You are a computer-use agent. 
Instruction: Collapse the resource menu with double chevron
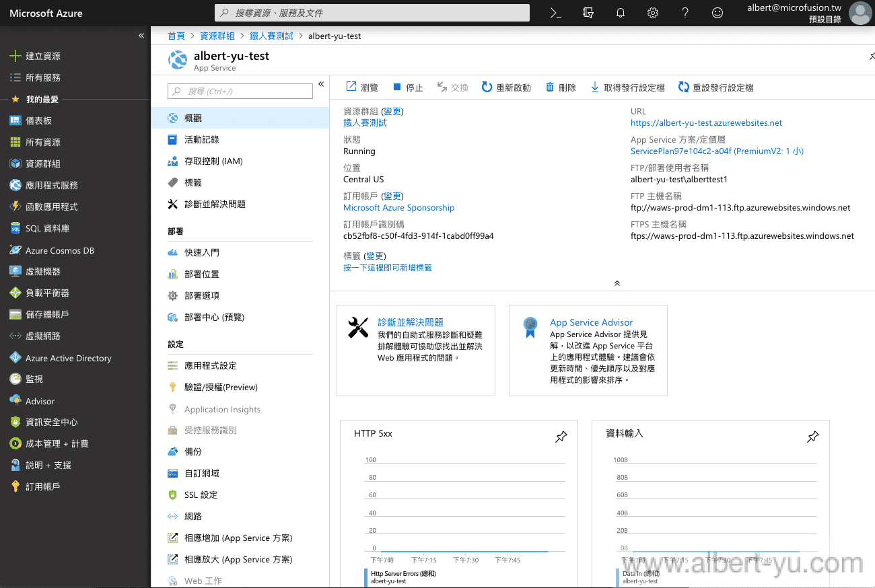(x=321, y=84)
